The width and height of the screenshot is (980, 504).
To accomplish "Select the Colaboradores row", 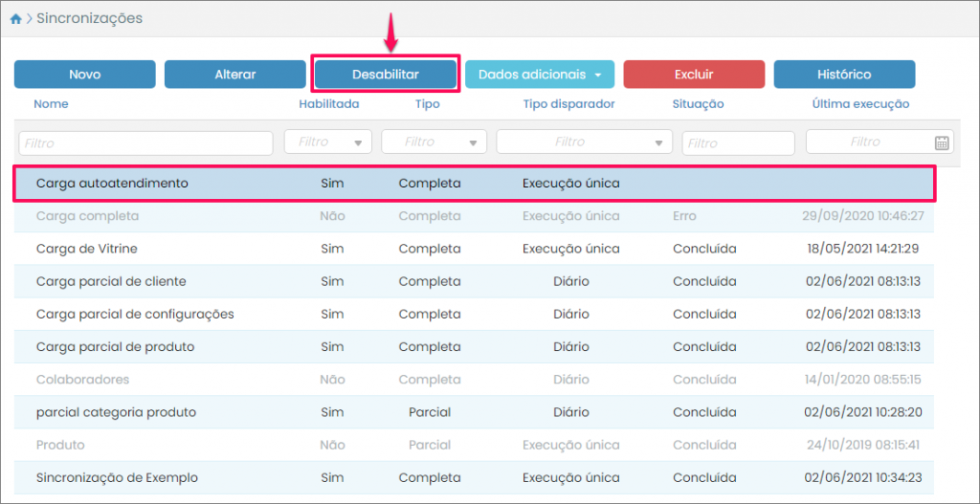I will 82,379.
